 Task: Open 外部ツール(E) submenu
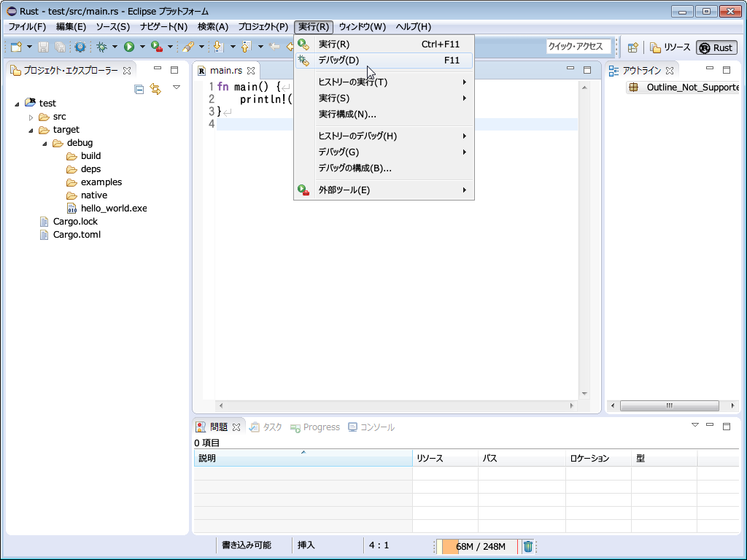click(384, 190)
